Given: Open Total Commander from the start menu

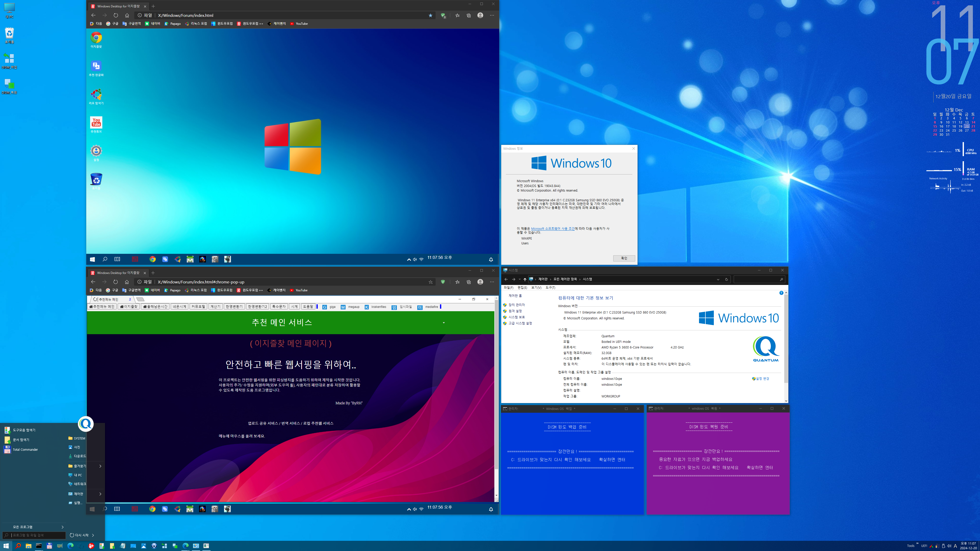Looking at the screenshot, I should pyautogui.click(x=21, y=449).
